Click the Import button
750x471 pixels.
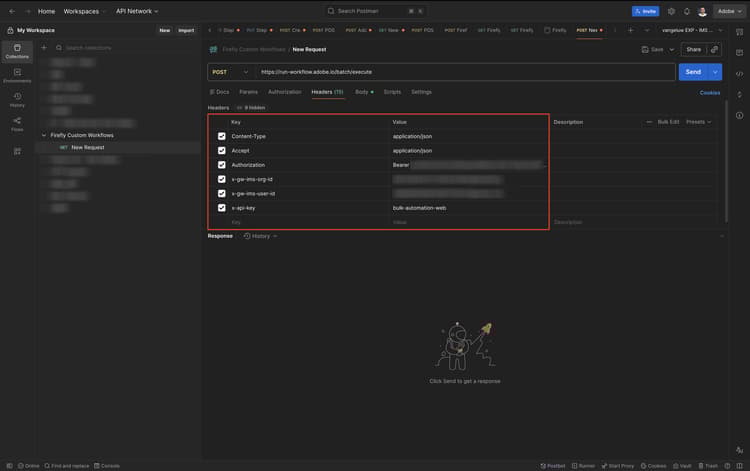click(186, 30)
